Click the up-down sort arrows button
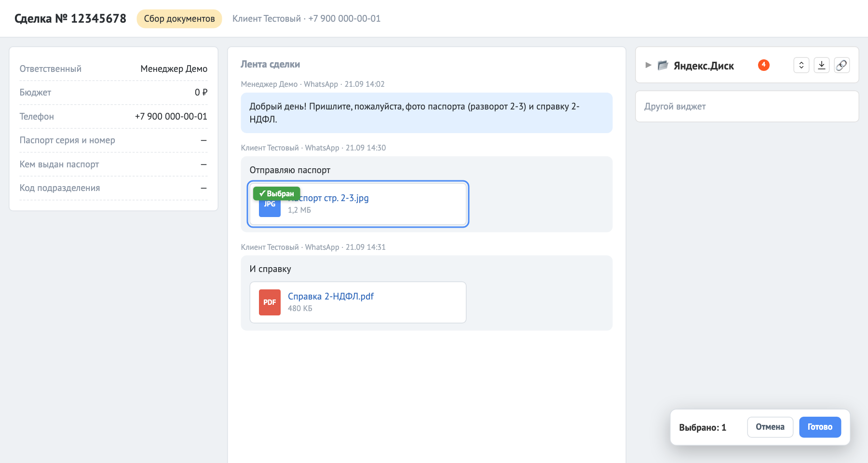 tap(801, 65)
